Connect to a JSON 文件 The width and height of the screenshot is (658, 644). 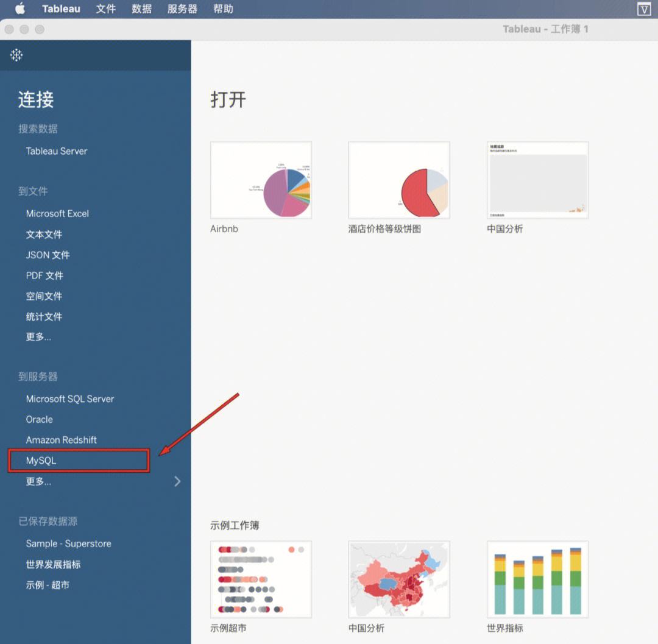[48, 255]
